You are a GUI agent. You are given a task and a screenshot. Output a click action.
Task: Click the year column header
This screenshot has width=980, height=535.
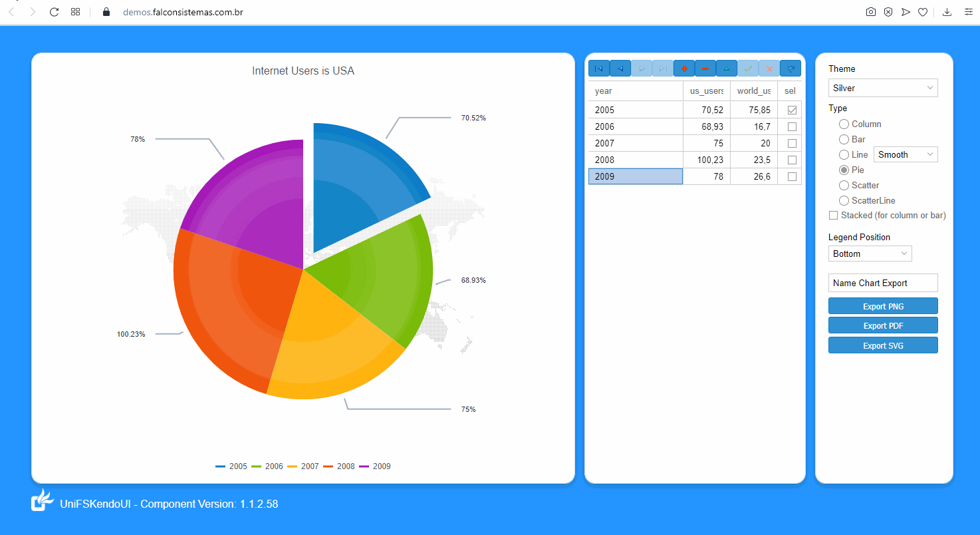[x=635, y=91]
